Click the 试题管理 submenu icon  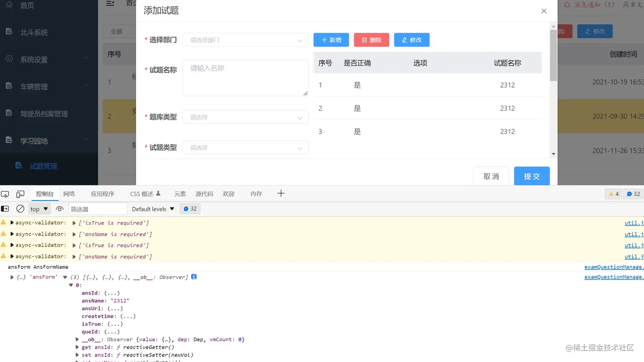click(19, 165)
